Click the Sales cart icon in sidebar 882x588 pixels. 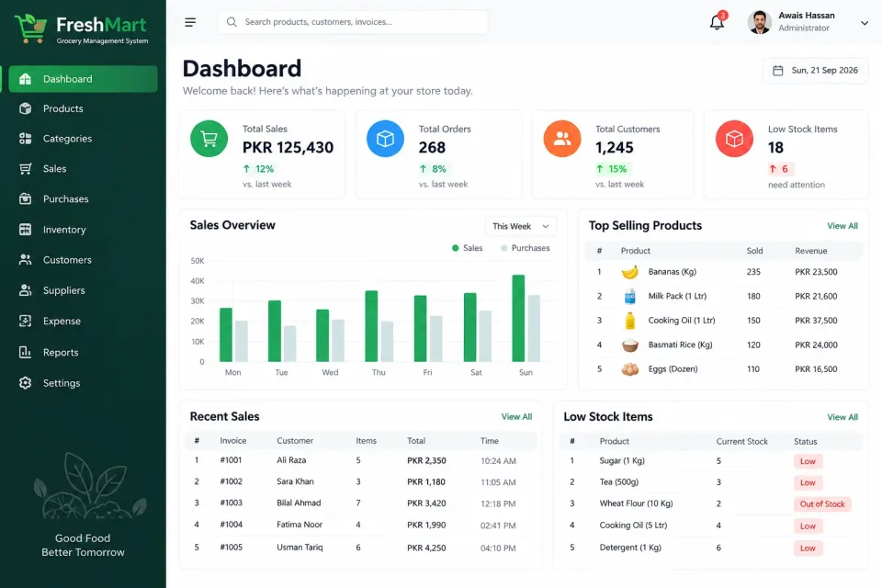click(26, 169)
